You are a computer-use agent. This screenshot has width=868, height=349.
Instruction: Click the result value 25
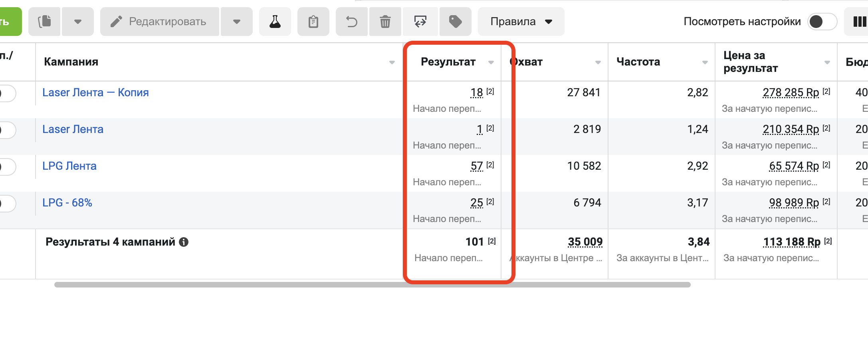[477, 203]
